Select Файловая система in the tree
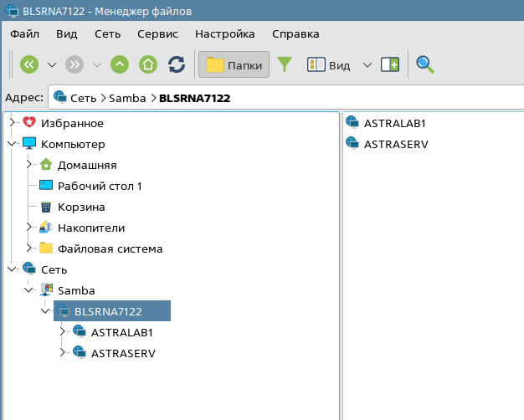 110,249
